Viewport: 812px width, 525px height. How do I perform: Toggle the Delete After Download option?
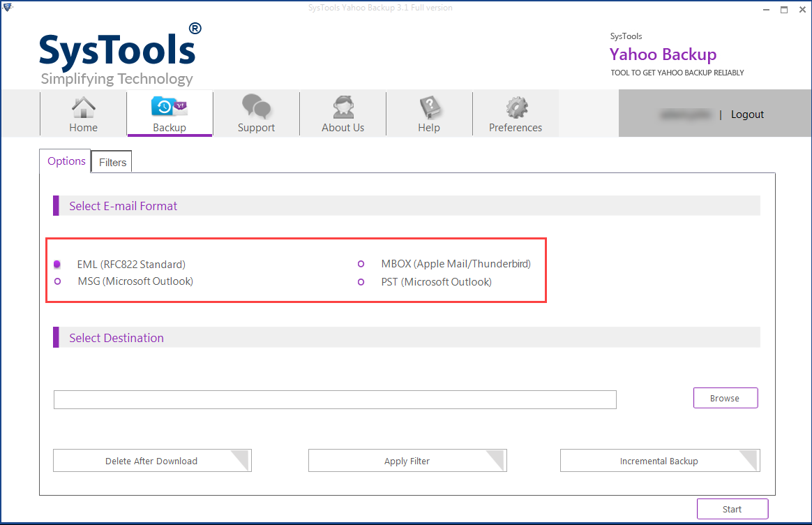click(x=152, y=461)
